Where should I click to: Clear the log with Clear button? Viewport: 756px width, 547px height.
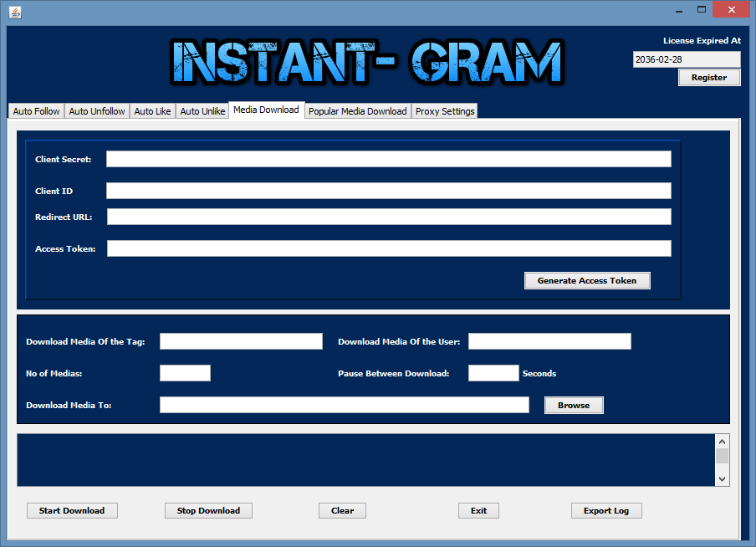tap(342, 510)
